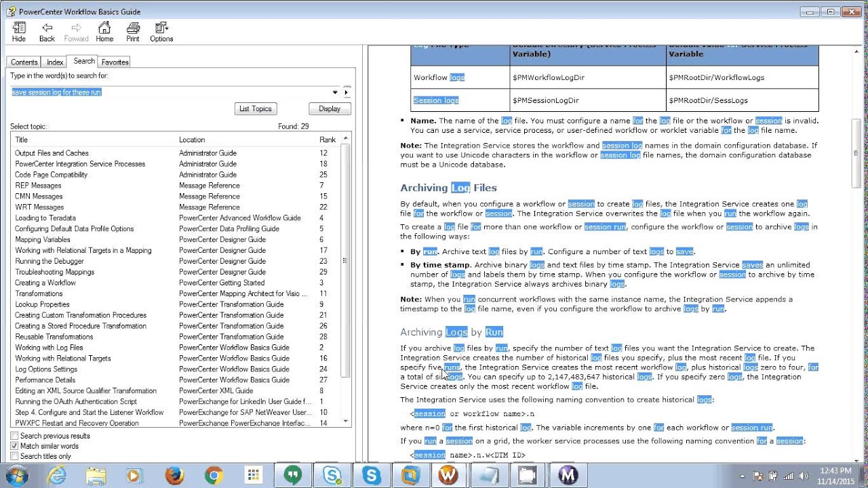Launch Google Chrome from taskbar

pos(214,475)
